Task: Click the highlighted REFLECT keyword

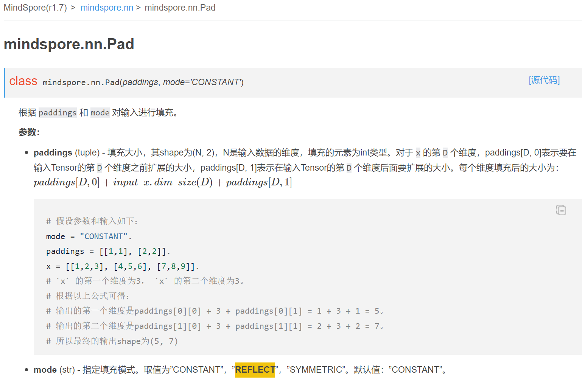Action: (x=255, y=370)
